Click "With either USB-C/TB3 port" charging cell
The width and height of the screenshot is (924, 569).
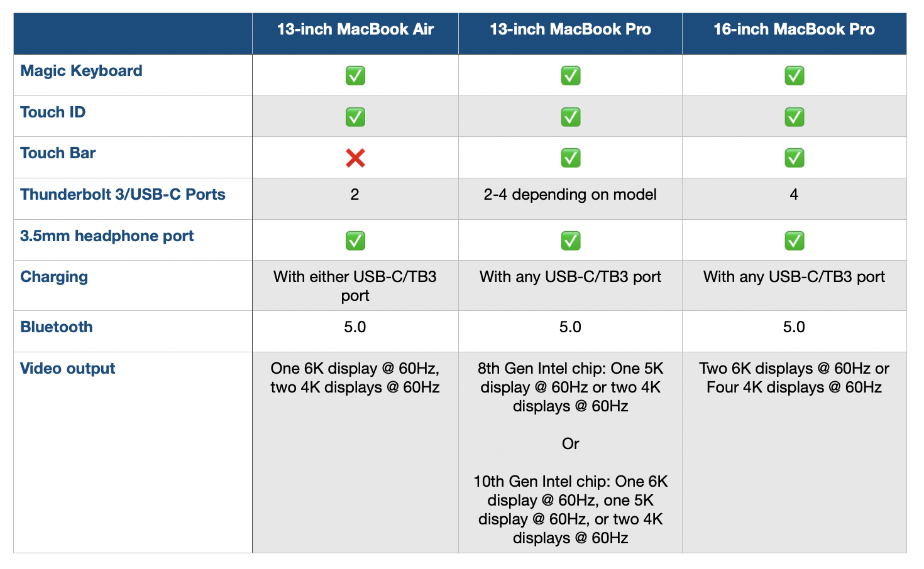[x=355, y=286]
